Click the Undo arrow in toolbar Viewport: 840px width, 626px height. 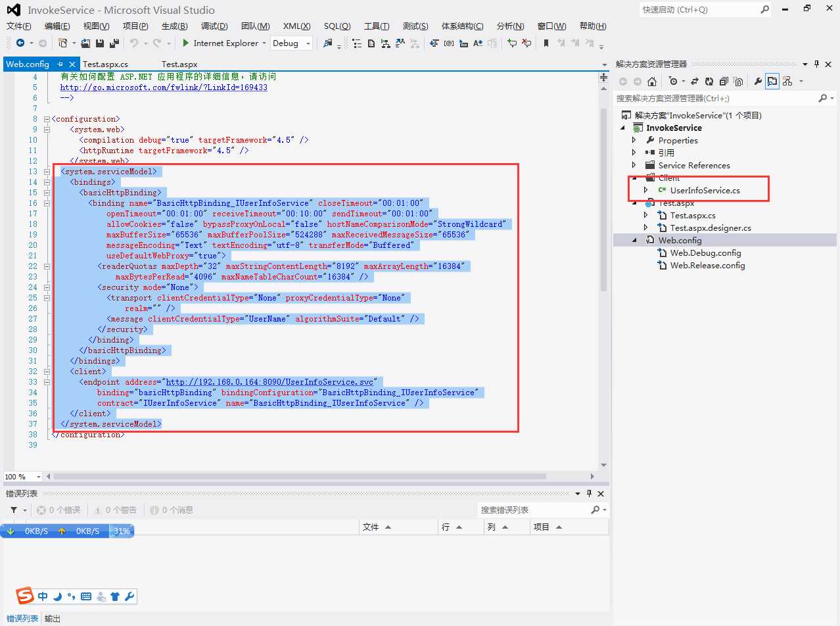pyautogui.click(x=134, y=43)
